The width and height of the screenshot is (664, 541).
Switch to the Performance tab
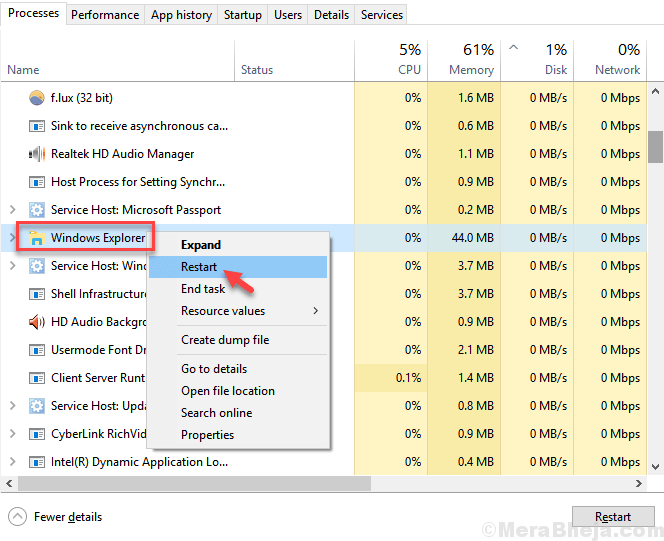tap(105, 15)
